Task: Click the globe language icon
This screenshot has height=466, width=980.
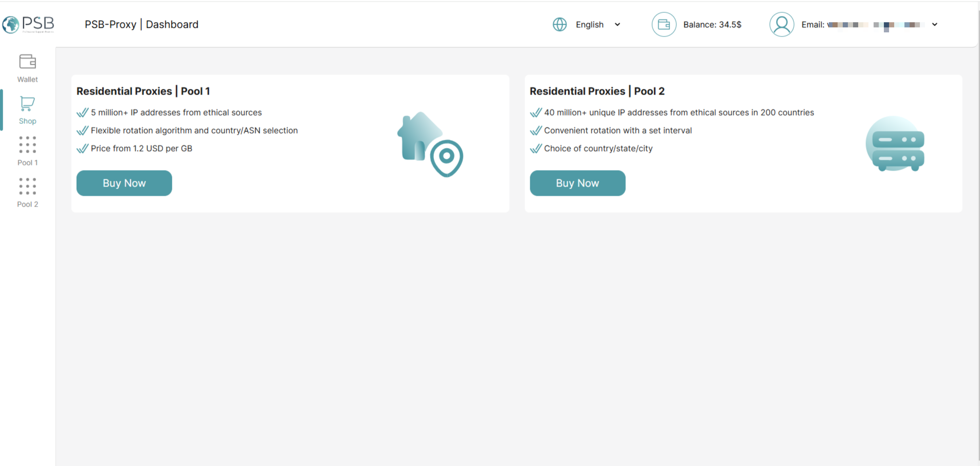Action: point(560,24)
